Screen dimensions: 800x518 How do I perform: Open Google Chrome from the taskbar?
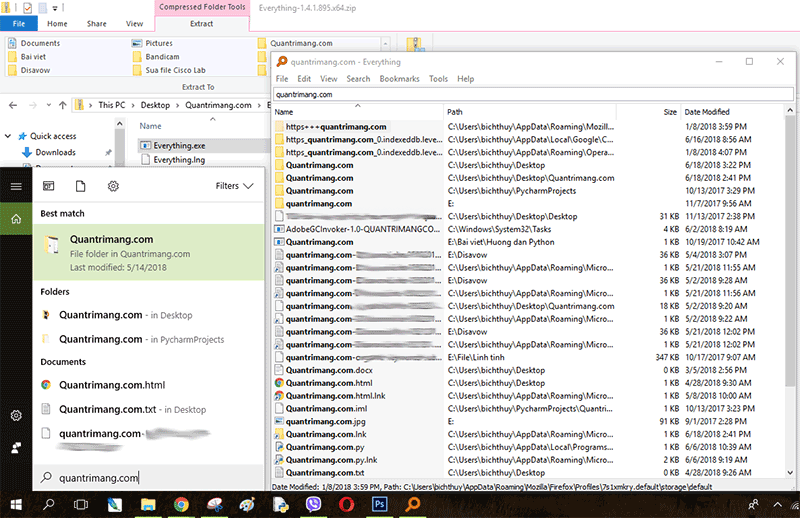tap(181, 505)
